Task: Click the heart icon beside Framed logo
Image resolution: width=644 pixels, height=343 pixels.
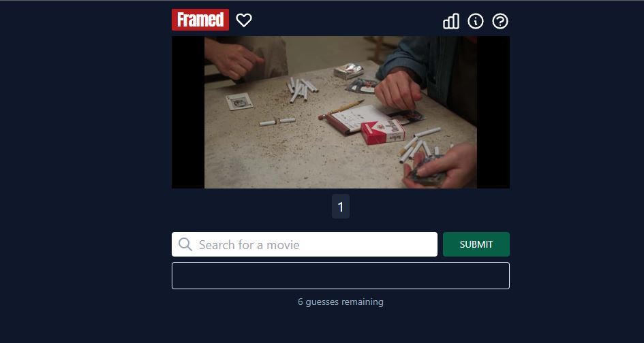Action: [x=244, y=20]
